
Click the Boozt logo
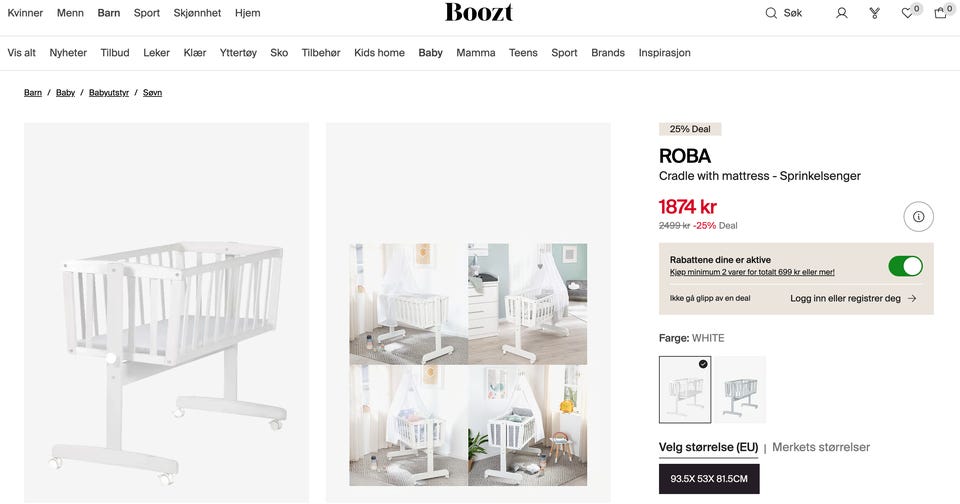pyautogui.click(x=479, y=12)
